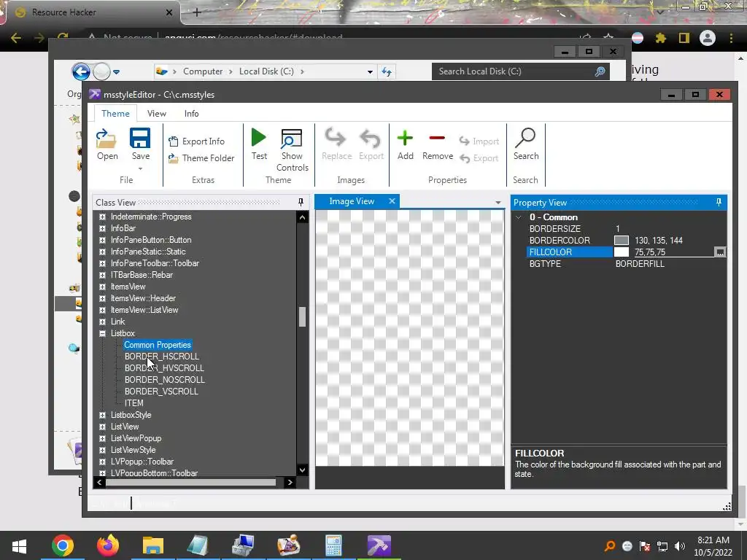Click Replace image icon
747x560 pixels.
coord(336,144)
